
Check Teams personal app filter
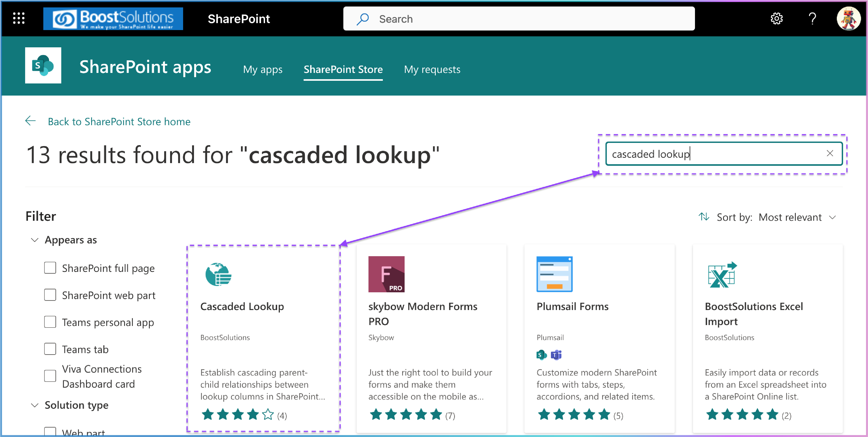click(50, 322)
